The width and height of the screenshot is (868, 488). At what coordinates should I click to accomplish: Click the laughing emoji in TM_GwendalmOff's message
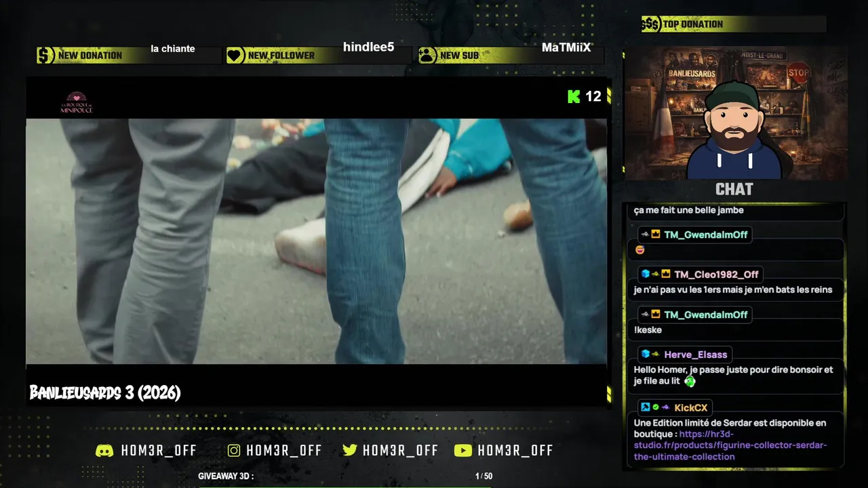(x=639, y=250)
